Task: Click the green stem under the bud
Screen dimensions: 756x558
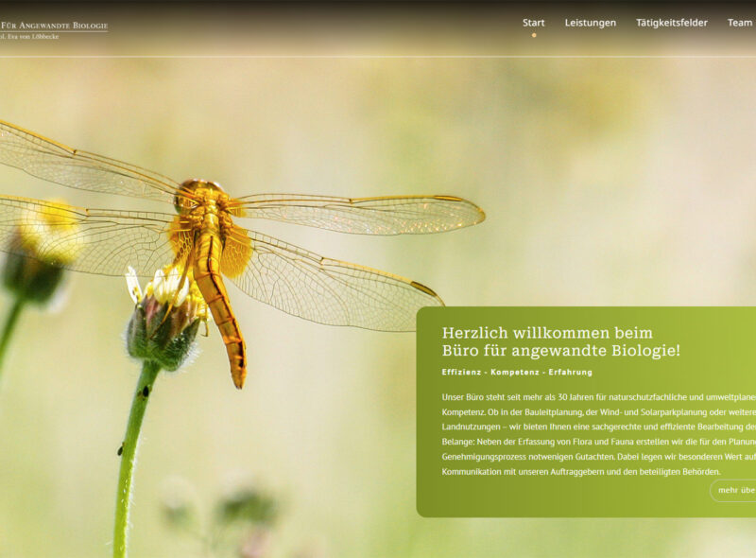Action: coord(130,454)
